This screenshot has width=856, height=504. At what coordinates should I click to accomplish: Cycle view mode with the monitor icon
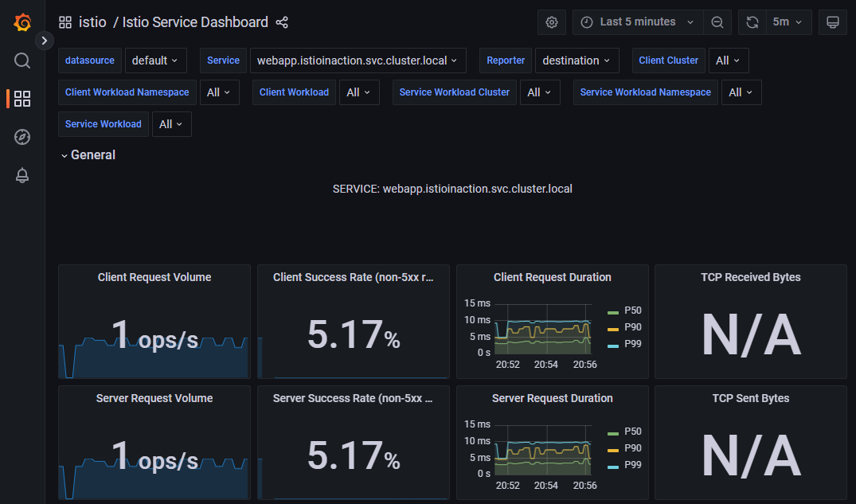(x=833, y=22)
